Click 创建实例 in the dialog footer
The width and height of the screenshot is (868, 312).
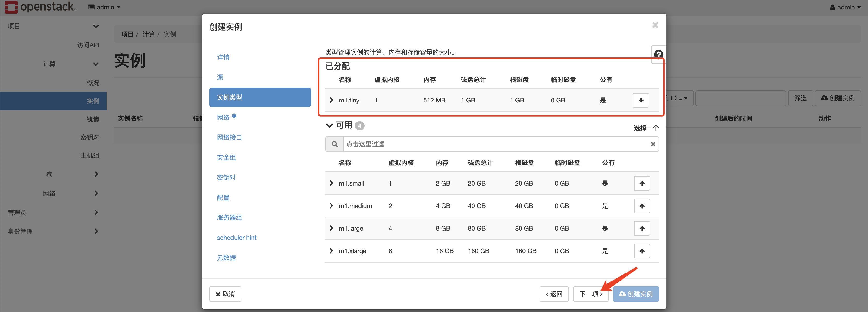pyautogui.click(x=636, y=294)
